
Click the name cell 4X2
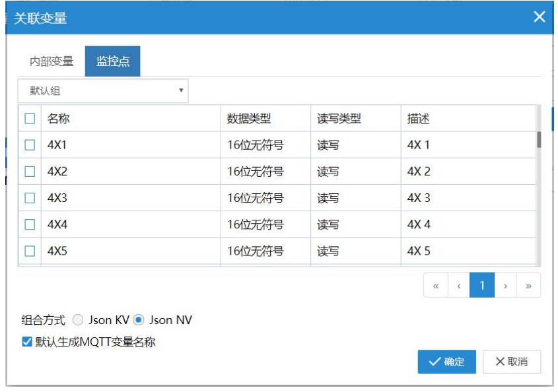coord(131,172)
